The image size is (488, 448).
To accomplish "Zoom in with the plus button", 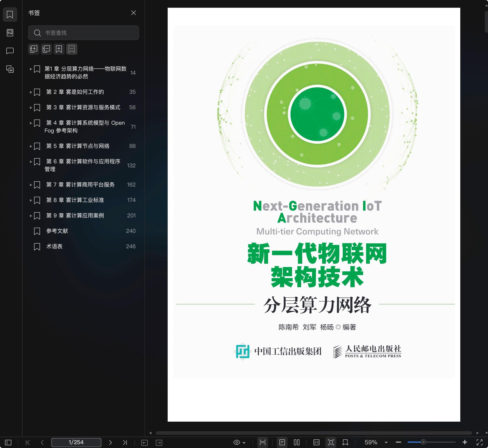I will (x=465, y=442).
